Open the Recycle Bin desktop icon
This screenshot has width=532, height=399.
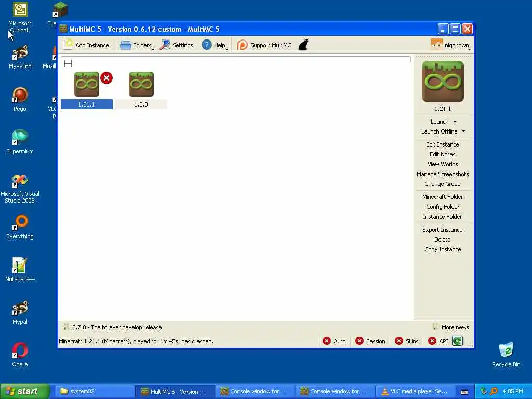click(506, 355)
